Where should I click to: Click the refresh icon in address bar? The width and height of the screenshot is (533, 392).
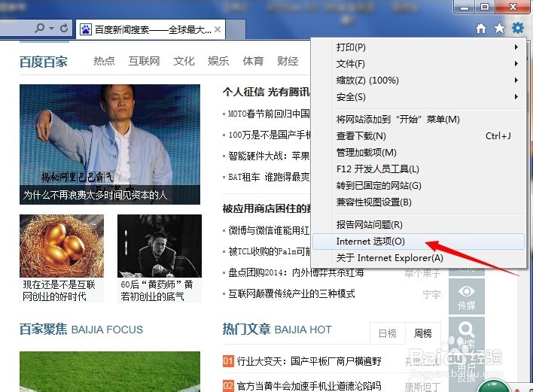[64, 28]
